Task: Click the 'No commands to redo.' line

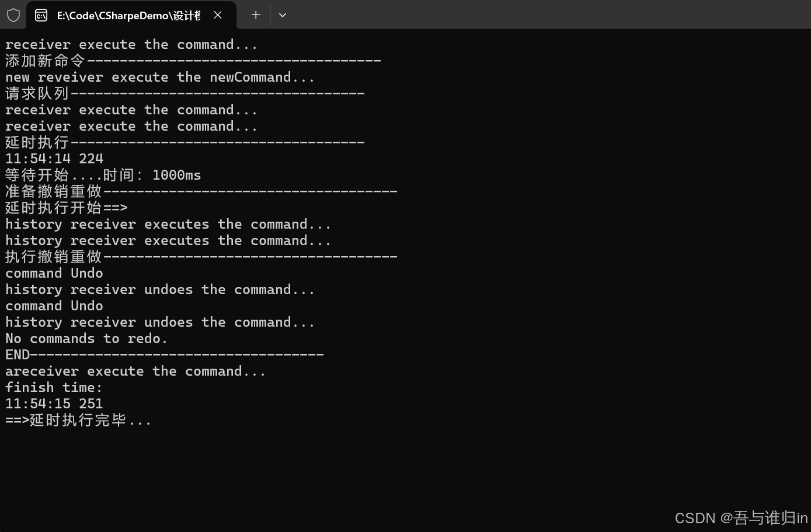Action: point(86,338)
